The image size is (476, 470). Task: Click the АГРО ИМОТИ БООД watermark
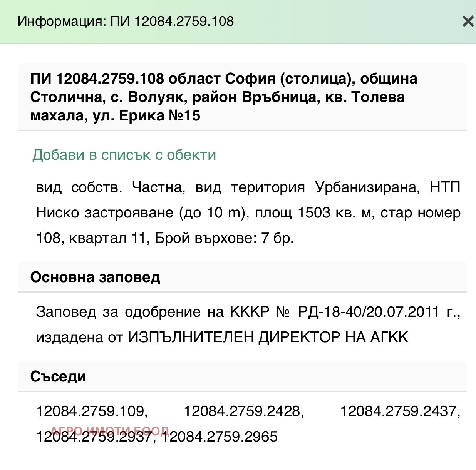click(x=111, y=429)
